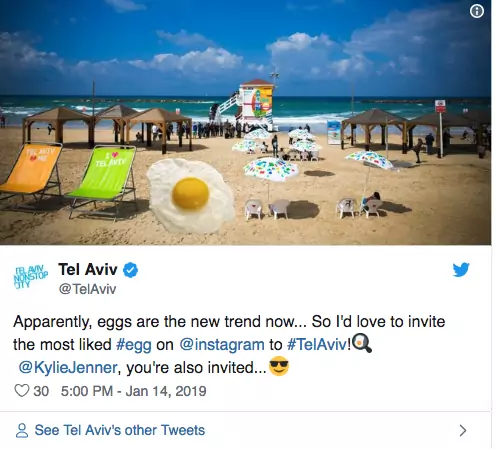Like the tweet with the heart icon
This screenshot has height=449, width=497.
pyautogui.click(x=22, y=390)
